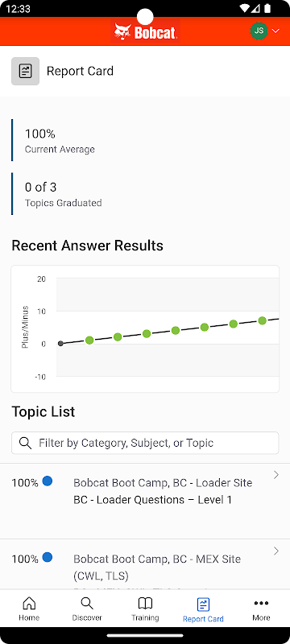Open the Discover tab
The width and height of the screenshot is (290, 644).
pos(87,609)
